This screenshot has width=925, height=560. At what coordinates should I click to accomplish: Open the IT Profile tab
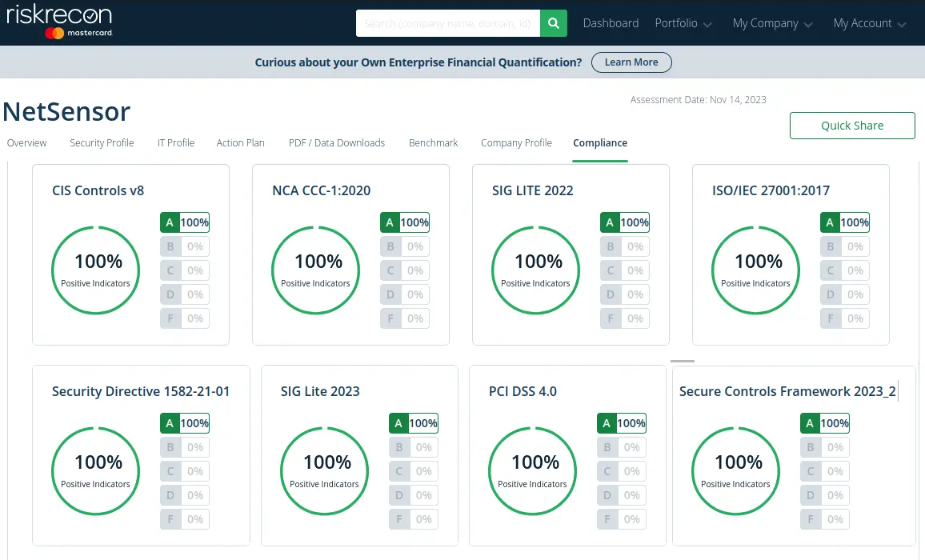[x=176, y=143]
